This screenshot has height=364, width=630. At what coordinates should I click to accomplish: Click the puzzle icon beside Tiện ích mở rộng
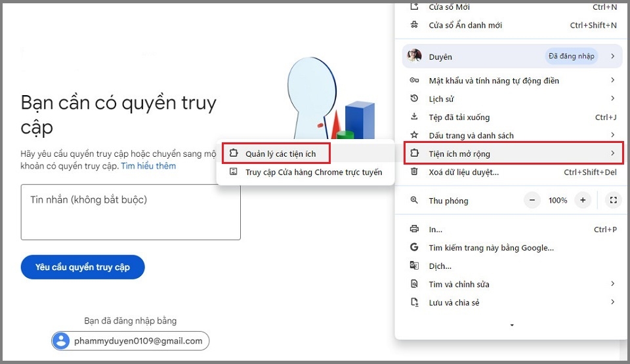(414, 153)
